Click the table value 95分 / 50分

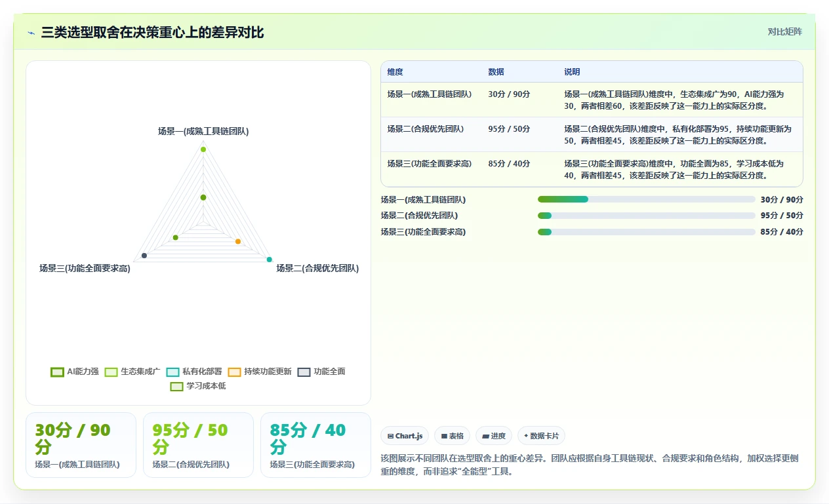tap(509, 129)
